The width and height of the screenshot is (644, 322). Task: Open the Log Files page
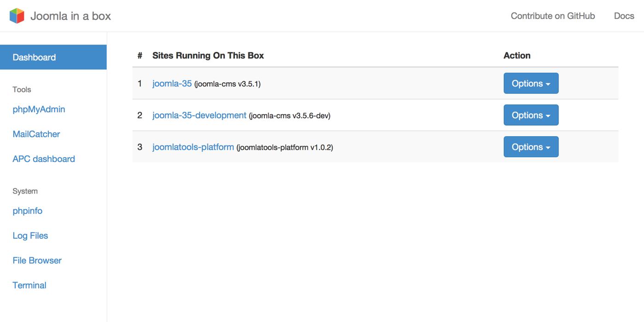(x=30, y=236)
